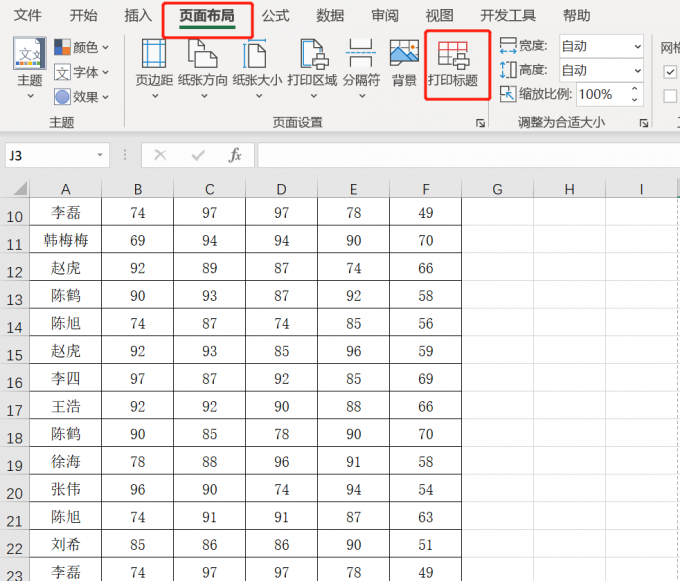Select the 张伟 name cell
The height and width of the screenshot is (581, 680).
click(65, 489)
